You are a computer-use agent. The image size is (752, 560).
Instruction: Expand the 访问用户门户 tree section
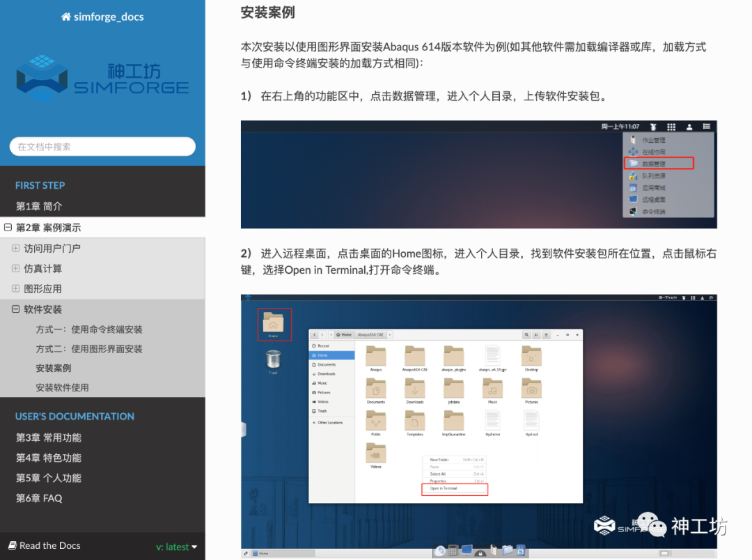point(15,248)
